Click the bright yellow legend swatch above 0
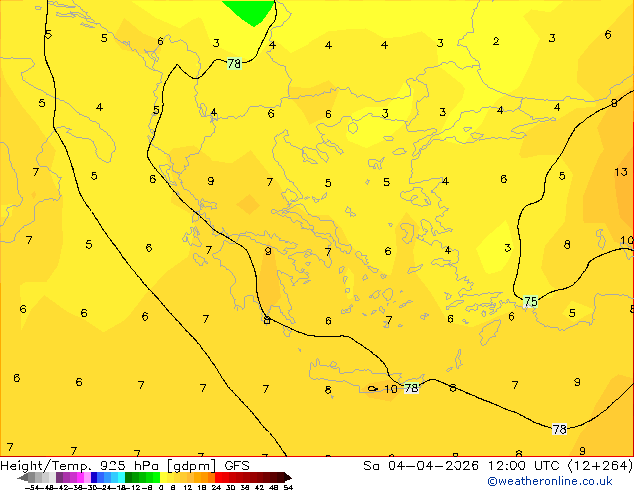Screen dimensions: 634x490 pos(163,477)
